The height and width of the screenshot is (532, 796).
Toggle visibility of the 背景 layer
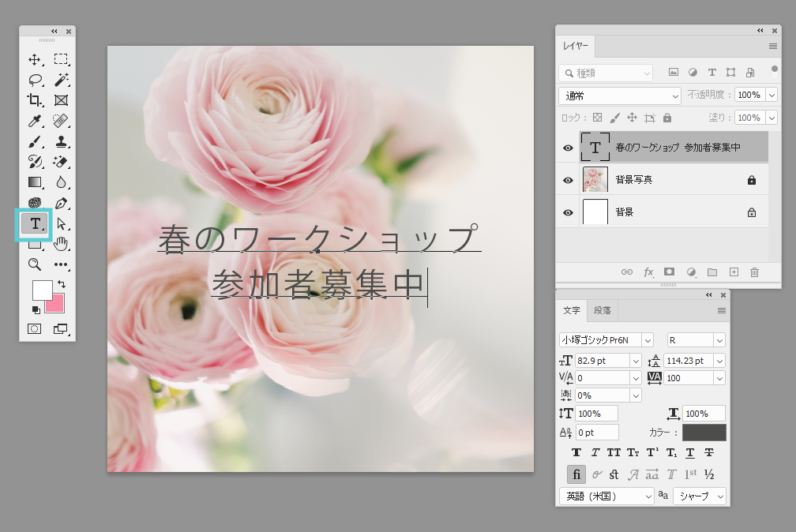click(567, 212)
